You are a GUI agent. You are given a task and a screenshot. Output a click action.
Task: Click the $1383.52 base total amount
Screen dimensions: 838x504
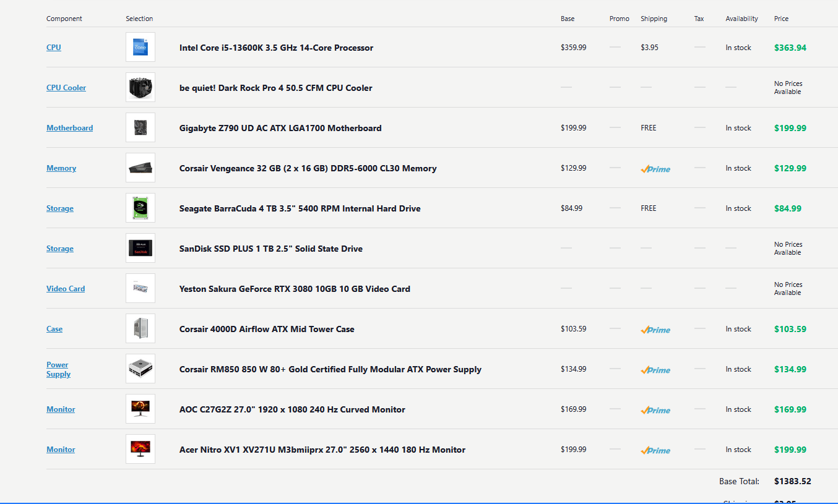(793, 481)
